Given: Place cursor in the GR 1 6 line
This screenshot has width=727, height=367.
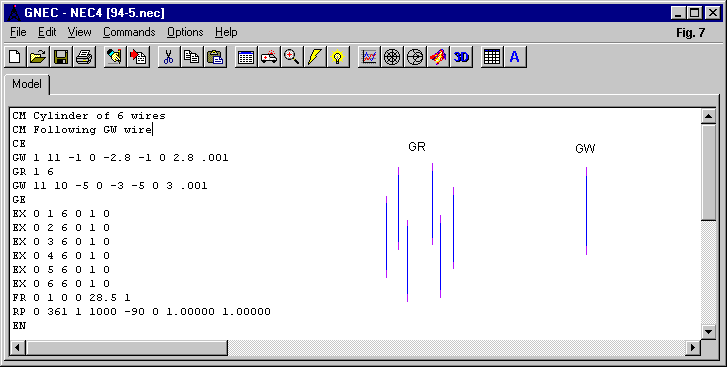Looking at the screenshot, I should [33, 172].
